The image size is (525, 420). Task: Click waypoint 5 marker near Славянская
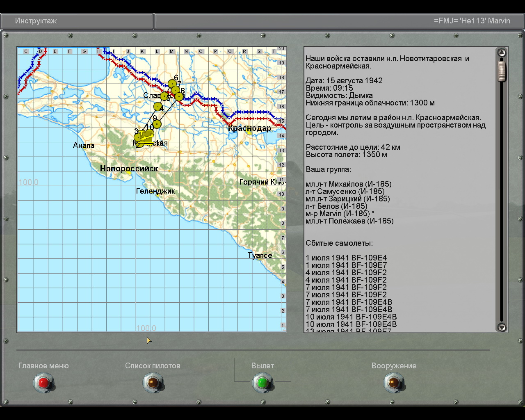[164, 96]
